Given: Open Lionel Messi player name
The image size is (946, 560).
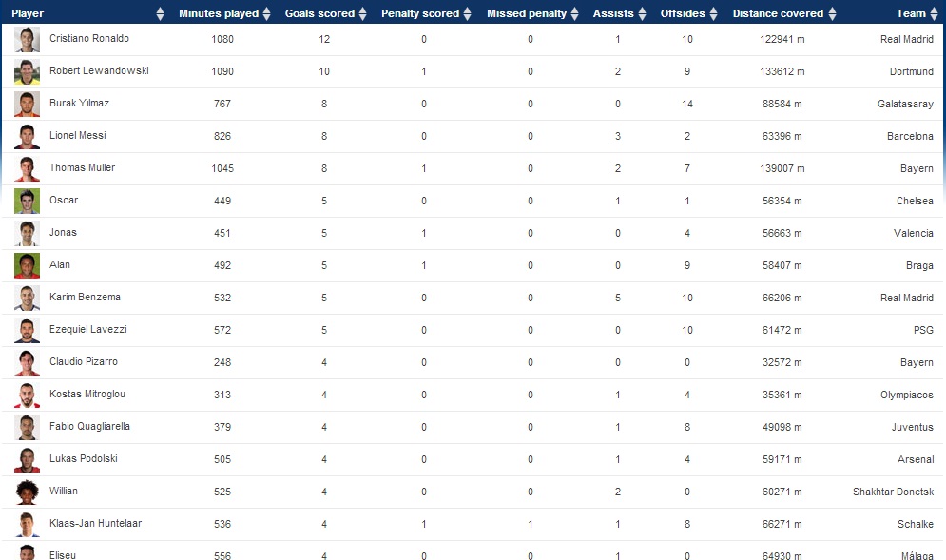Looking at the screenshot, I should (78, 135).
